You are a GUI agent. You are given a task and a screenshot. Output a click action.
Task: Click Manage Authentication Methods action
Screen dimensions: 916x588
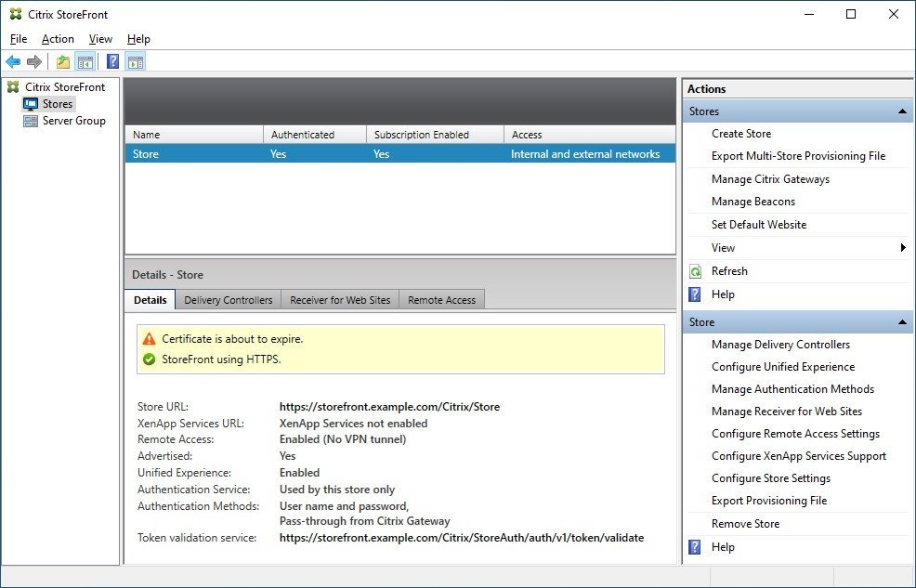[x=792, y=389]
